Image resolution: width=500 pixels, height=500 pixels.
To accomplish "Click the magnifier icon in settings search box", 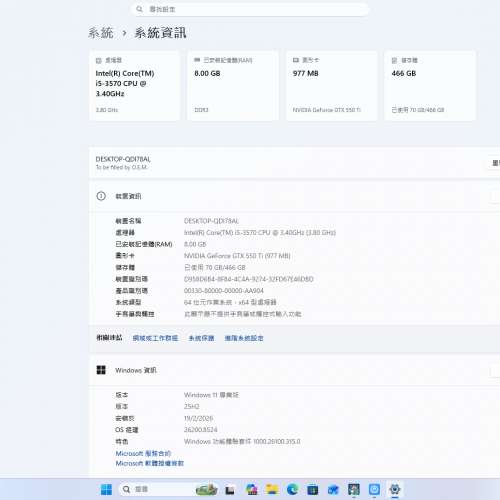I will click(139, 9).
